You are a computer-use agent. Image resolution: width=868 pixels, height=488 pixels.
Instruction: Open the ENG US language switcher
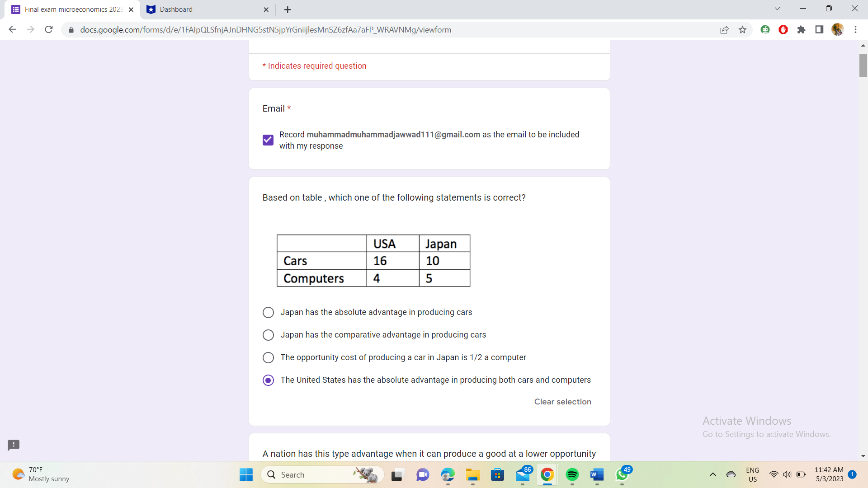(x=752, y=474)
